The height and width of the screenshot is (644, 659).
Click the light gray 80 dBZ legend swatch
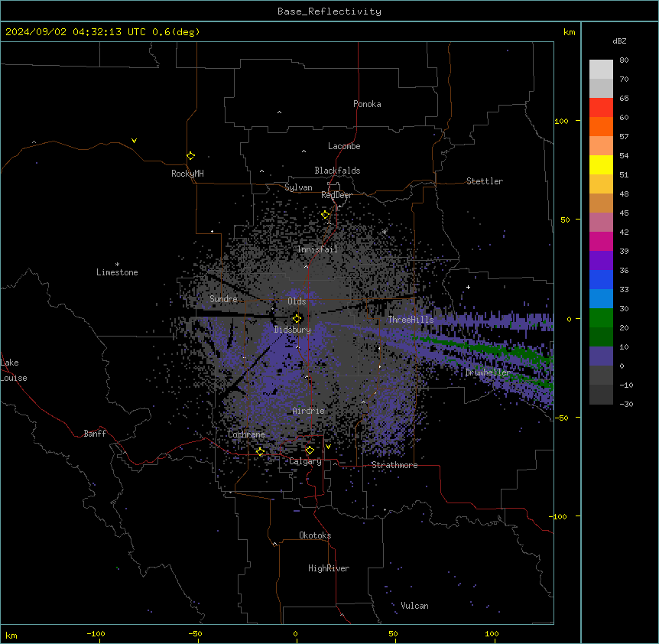tap(601, 70)
